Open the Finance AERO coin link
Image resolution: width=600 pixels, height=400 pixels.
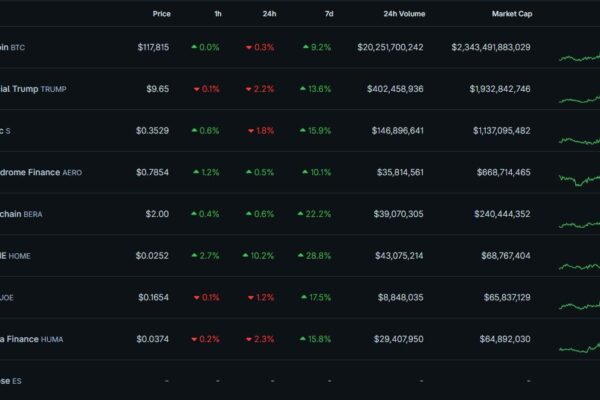(41, 173)
